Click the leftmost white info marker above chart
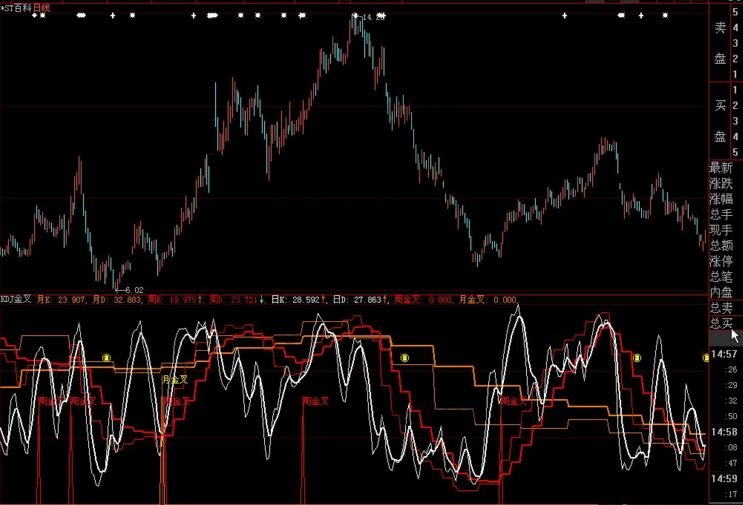The width and height of the screenshot is (743, 505). click(34, 16)
